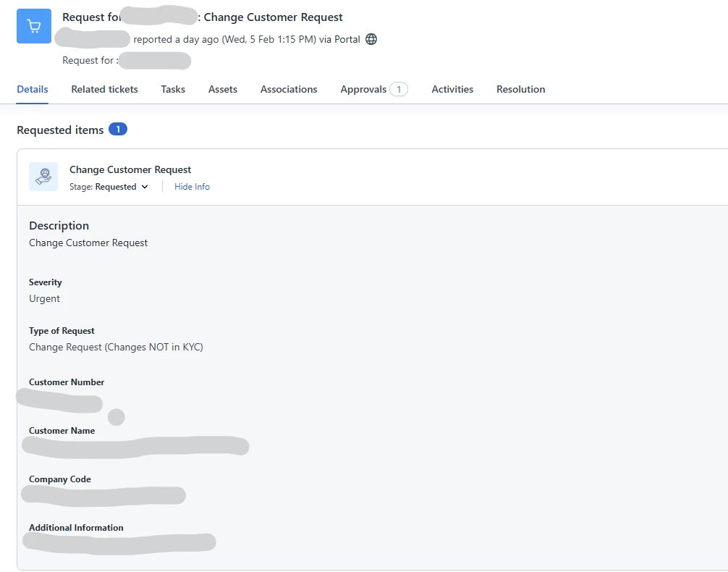Click the Type of Request value text
The width and height of the screenshot is (728, 572).
116,347
